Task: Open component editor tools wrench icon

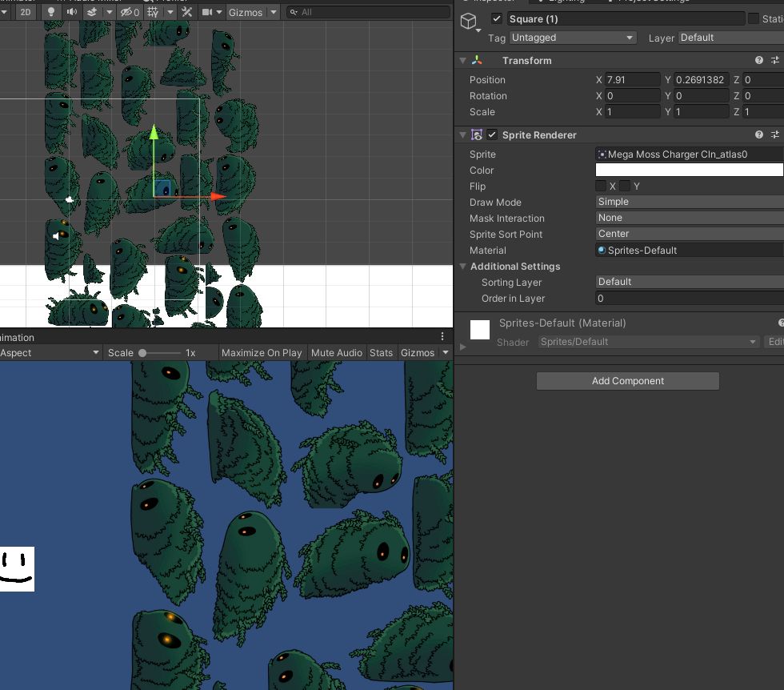Action: coord(187,12)
